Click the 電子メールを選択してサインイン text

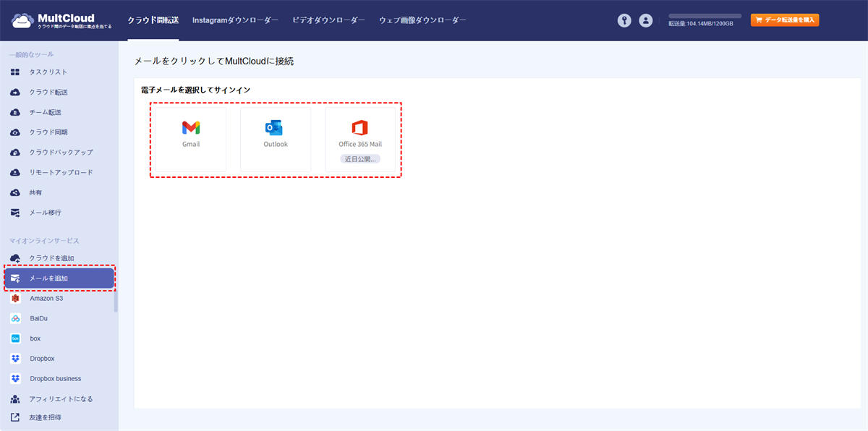pos(196,90)
